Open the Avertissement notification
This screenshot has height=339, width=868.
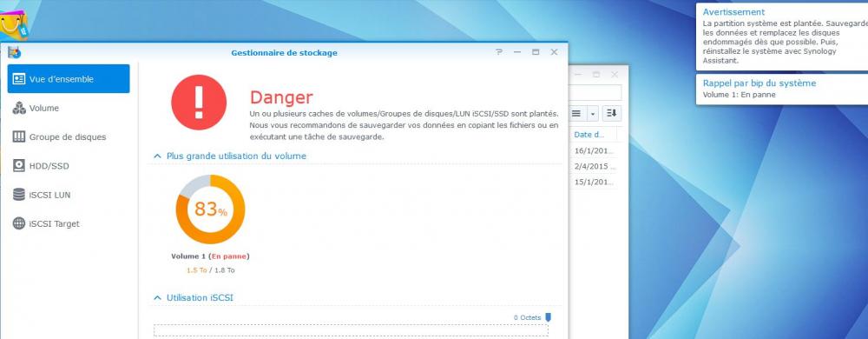click(782, 37)
